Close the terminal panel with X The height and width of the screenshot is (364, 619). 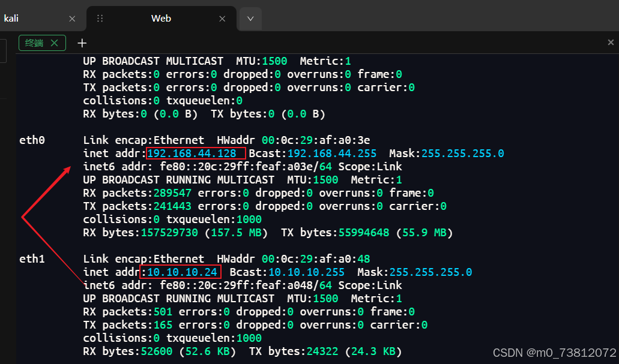(611, 42)
